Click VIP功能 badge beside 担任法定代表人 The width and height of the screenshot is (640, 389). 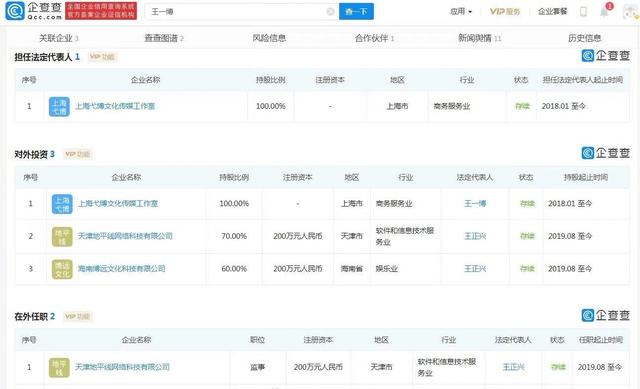102,57
